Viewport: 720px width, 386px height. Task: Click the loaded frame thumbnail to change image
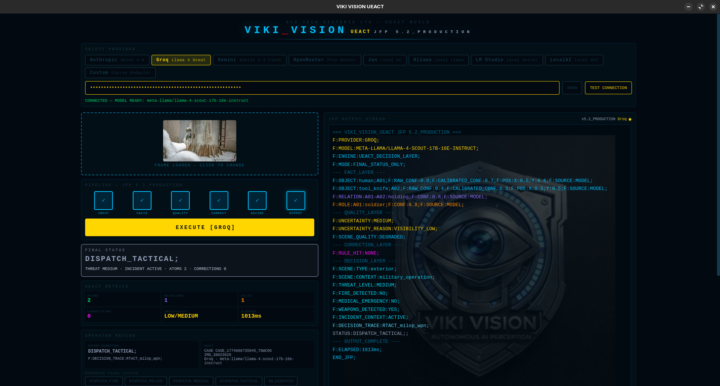pyautogui.click(x=200, y=141)
